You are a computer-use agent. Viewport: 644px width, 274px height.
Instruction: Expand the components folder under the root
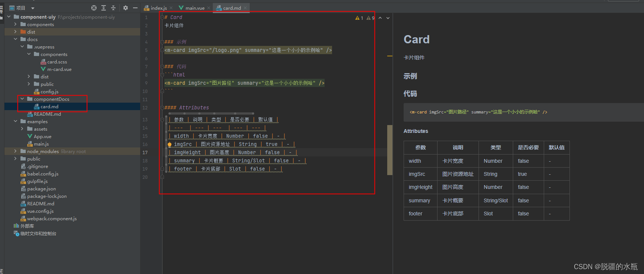point(15,24)
